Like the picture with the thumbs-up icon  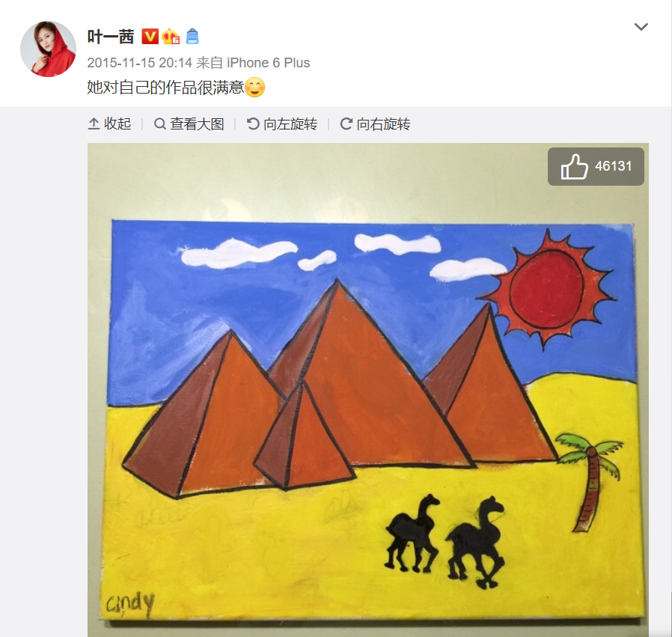pyautogui.click(x=574, y=166)
